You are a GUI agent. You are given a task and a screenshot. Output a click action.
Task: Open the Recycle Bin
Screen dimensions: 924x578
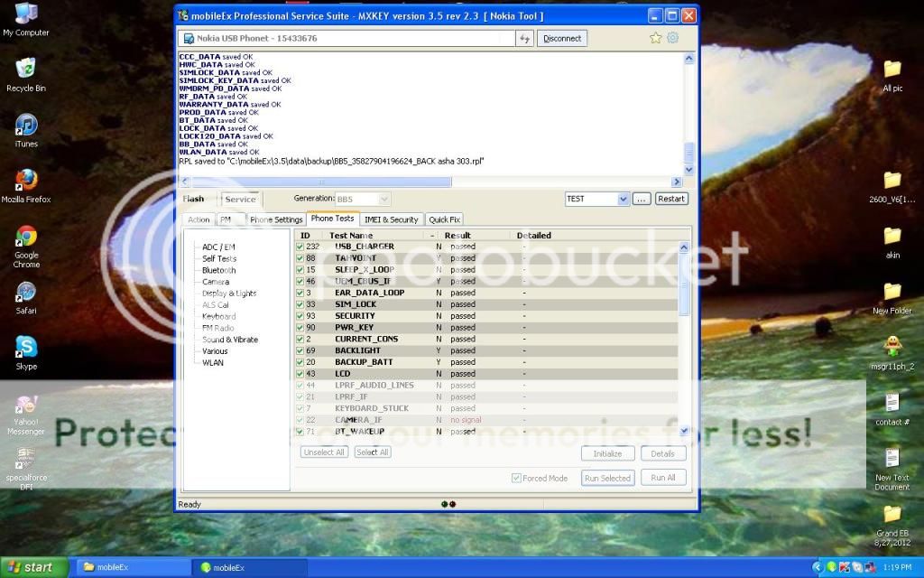click(26, 70)
